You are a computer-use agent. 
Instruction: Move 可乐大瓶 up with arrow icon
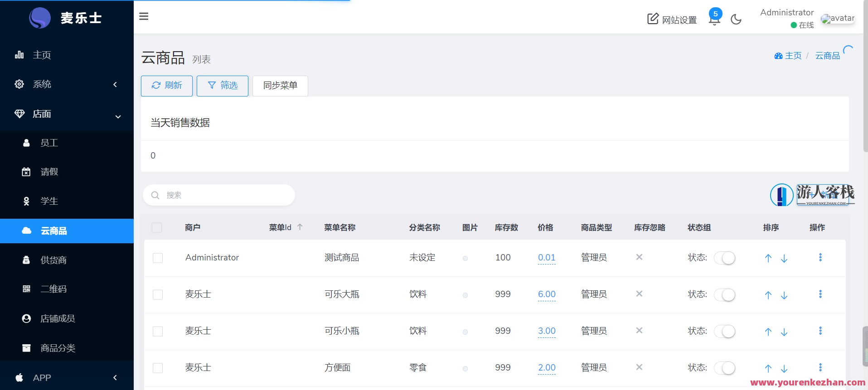(768, 295)
